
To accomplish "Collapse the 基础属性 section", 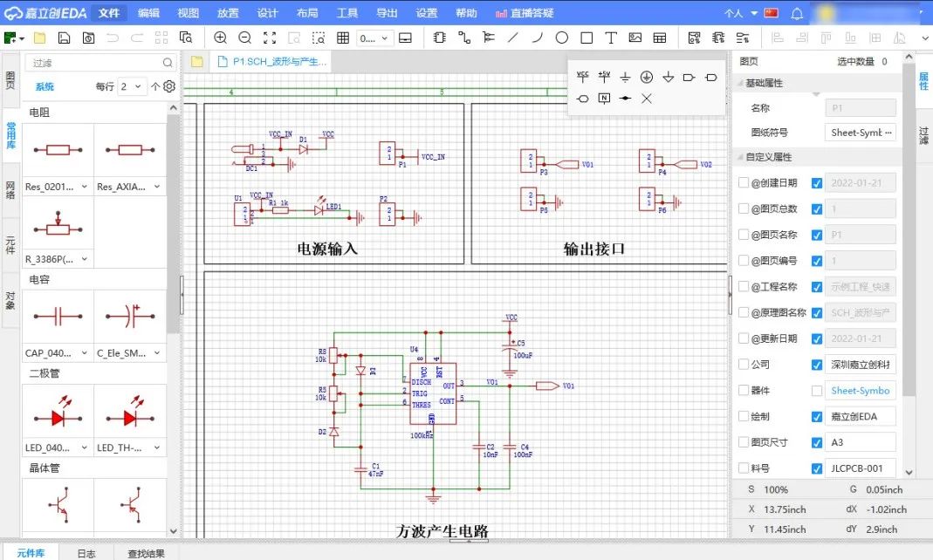I will coord(739,83).
